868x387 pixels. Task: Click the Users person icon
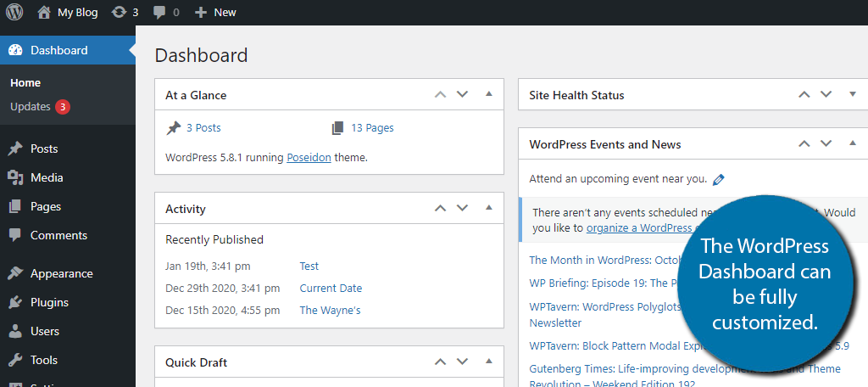(x=15, y=331)
